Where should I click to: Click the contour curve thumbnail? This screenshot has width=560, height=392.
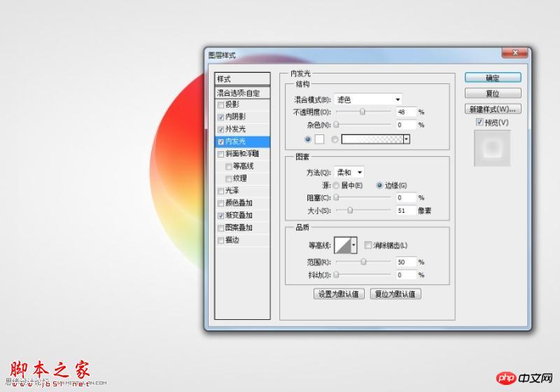tap(343, 245)
